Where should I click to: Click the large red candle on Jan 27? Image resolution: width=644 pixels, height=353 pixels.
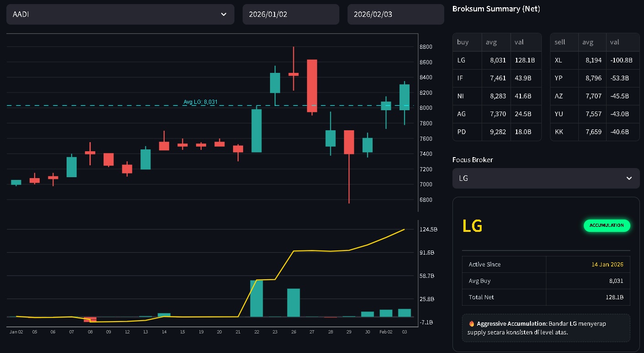312,86
